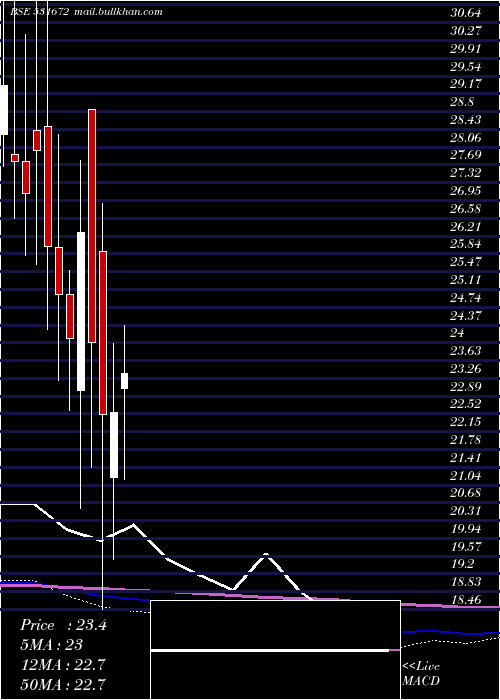
Task: Click the 25.47 price axis label
Action: tap(466, 262)
